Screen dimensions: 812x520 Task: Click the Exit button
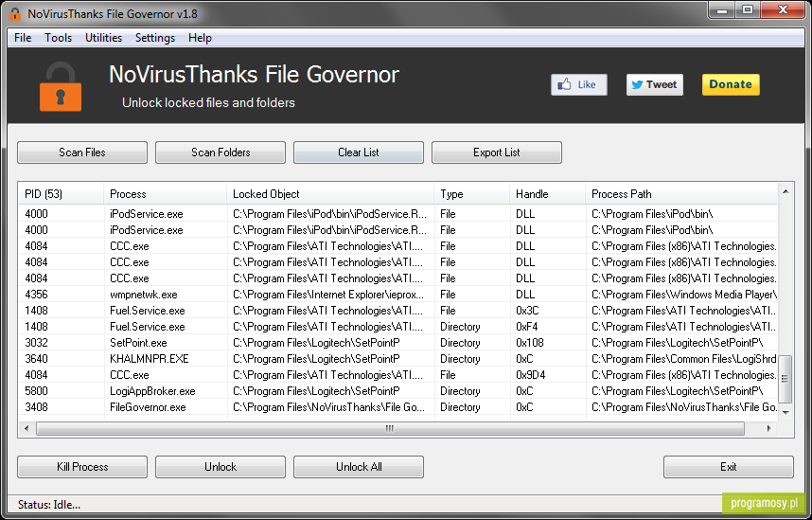point(728,467)
